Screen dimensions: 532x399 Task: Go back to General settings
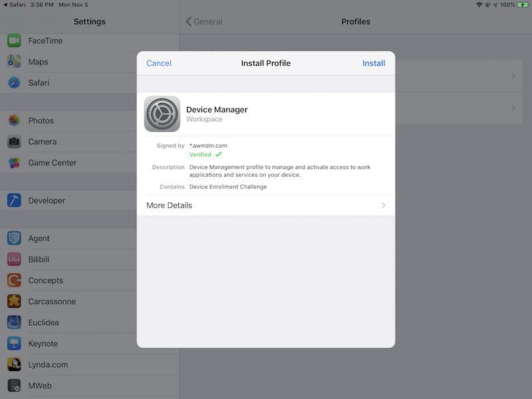tap(204, 21)
